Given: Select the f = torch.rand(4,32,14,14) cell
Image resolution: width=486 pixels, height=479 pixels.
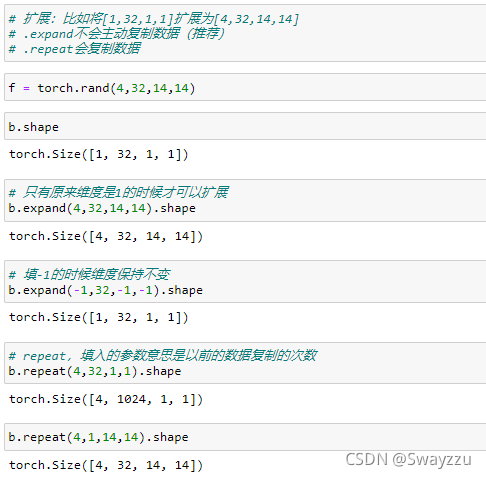Looking at the screenshot, I should 245,88.
